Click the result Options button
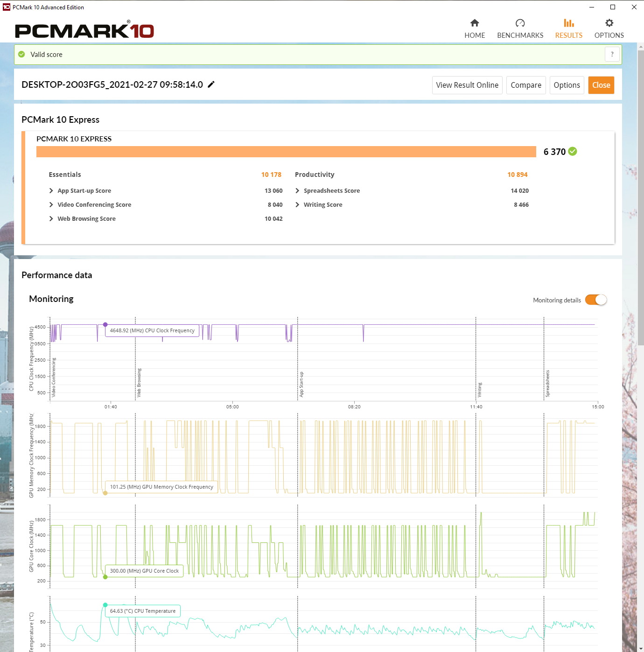This screenshot has height=652, width=644. point(567,85)
